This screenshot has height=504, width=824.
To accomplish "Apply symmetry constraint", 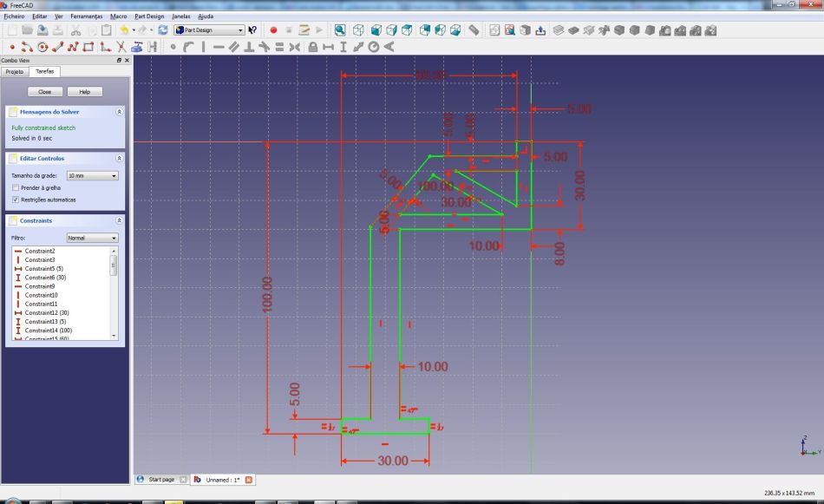I will tap(295, 47).
